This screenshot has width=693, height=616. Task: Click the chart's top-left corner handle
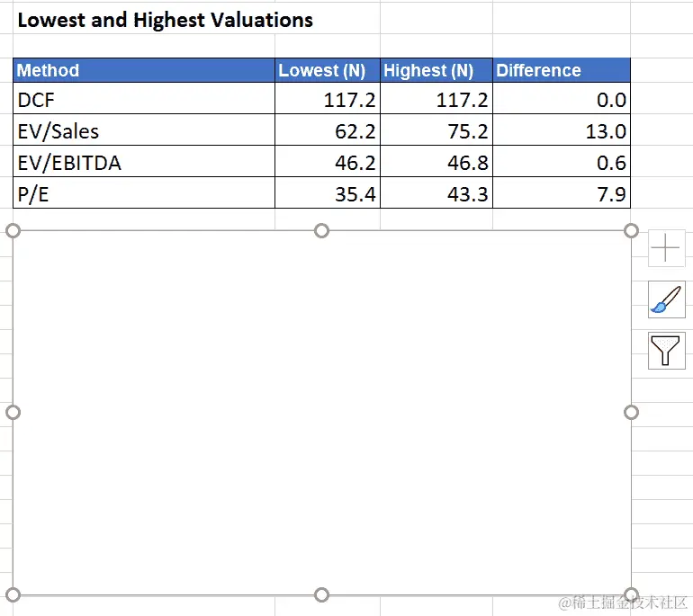13,230
